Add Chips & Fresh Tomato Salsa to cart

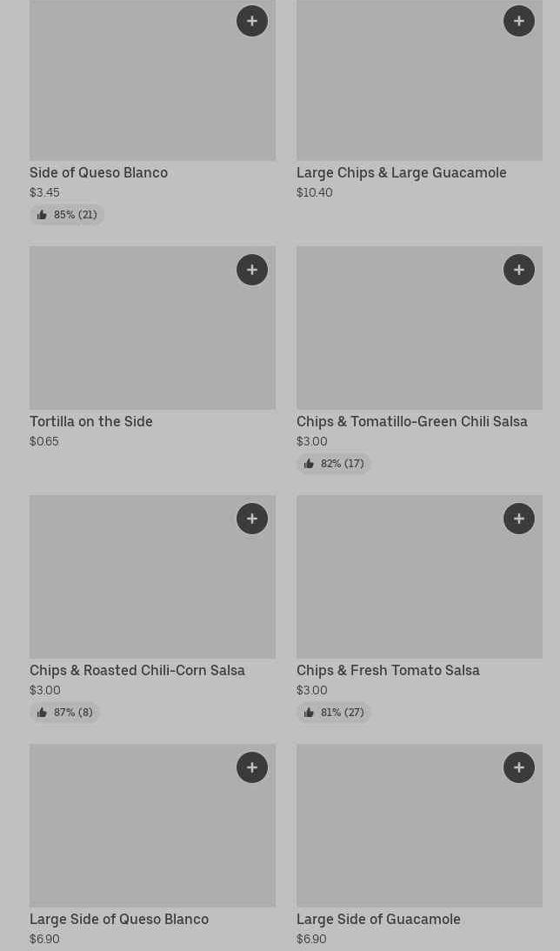click(519, 519)
